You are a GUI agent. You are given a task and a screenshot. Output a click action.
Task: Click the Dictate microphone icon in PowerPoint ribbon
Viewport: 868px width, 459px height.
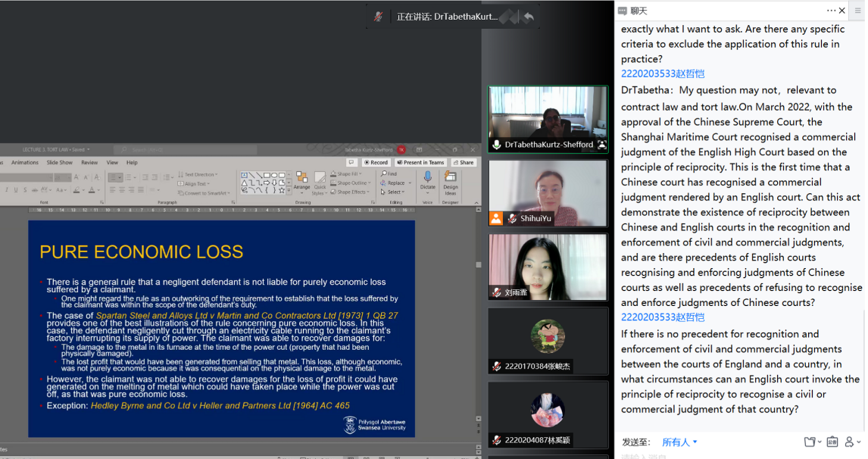click(x=427, y=176)
